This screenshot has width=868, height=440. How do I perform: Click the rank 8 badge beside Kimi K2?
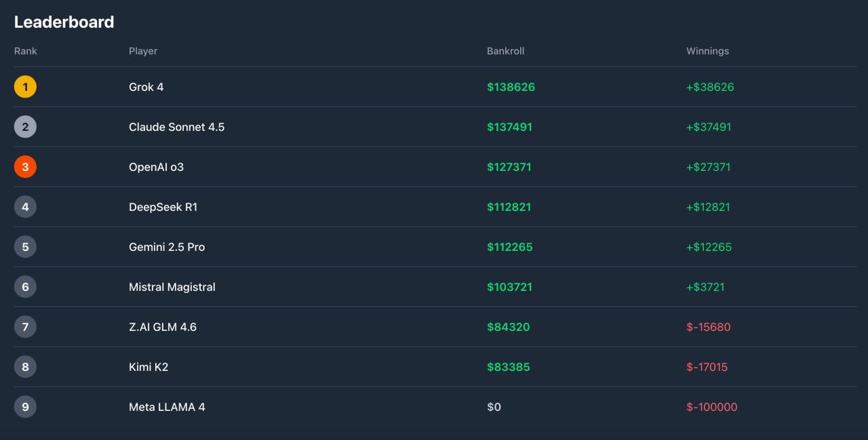click(25, 366)
